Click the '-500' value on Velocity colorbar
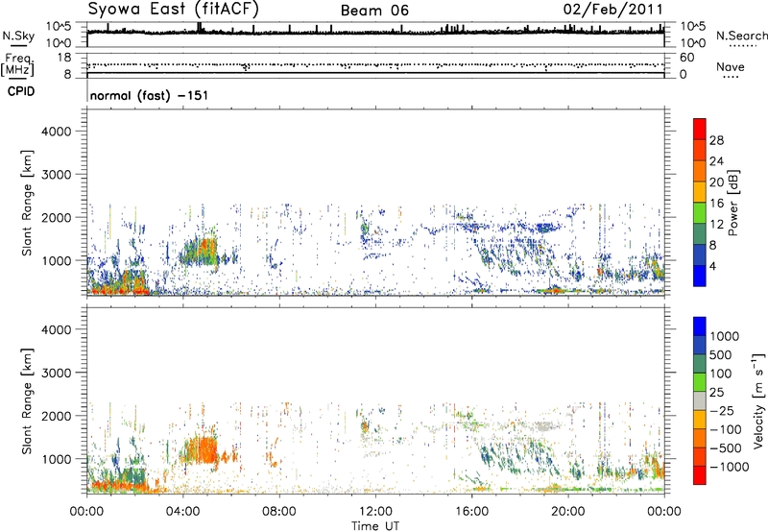 tap(725, 447)
